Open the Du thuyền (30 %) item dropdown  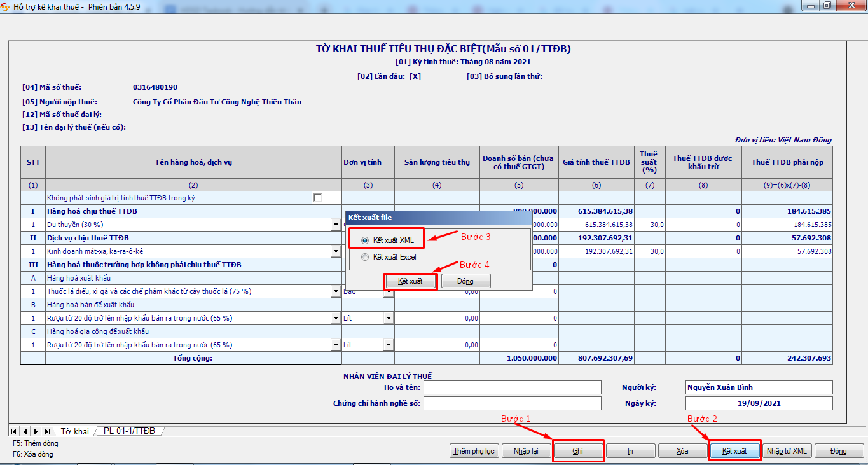click(x=336, y=225)
